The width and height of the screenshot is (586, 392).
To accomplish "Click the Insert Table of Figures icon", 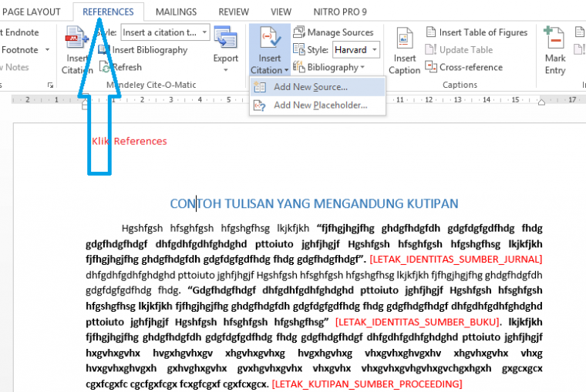I will tap(431, 32).
